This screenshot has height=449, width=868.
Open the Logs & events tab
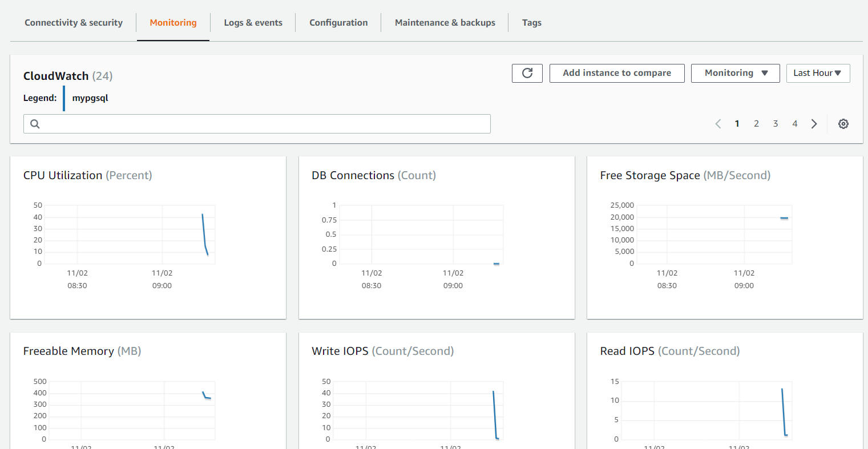click(x=253, y=23)
